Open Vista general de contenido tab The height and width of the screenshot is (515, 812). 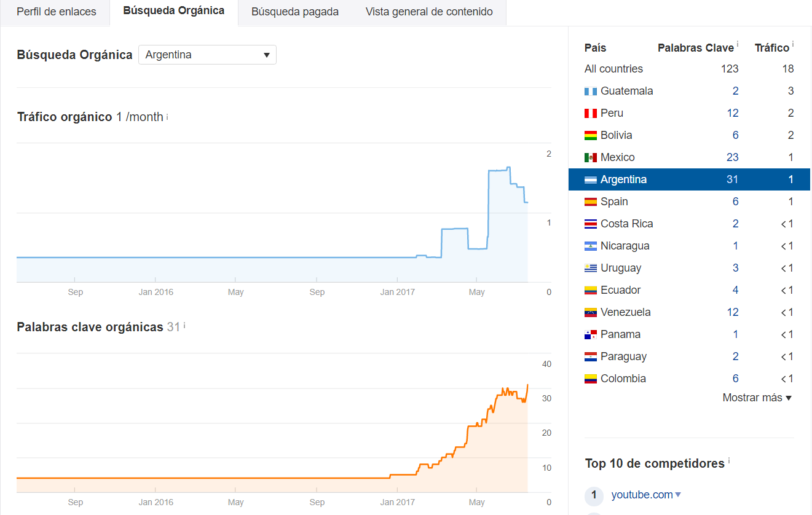tap(429, 12)
